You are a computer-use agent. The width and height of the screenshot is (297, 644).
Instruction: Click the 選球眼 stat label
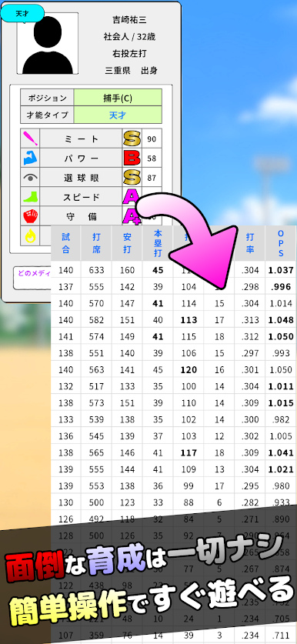point(81,178)
